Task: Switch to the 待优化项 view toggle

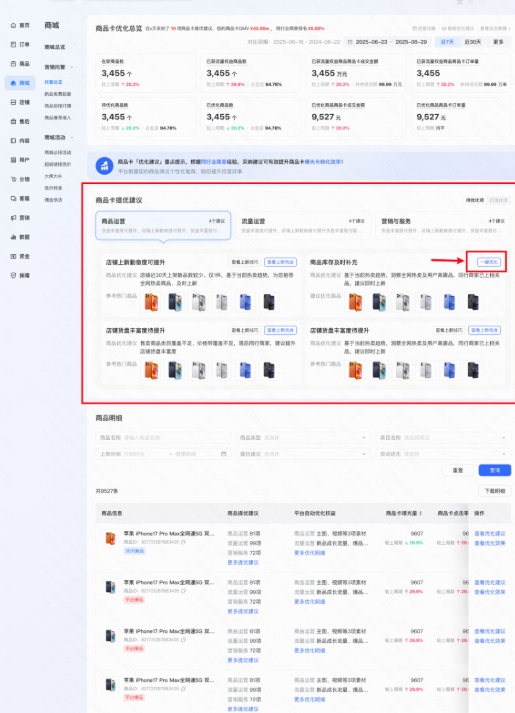Action: (475, 200)
